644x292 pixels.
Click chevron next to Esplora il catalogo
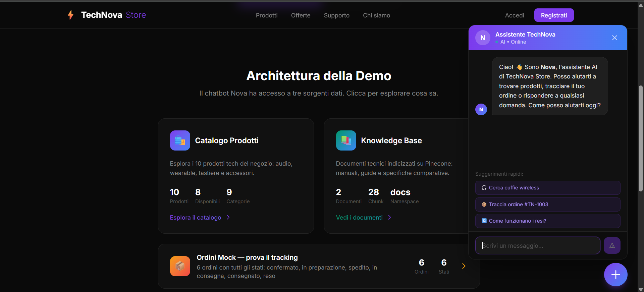click(x=228, y=218)
